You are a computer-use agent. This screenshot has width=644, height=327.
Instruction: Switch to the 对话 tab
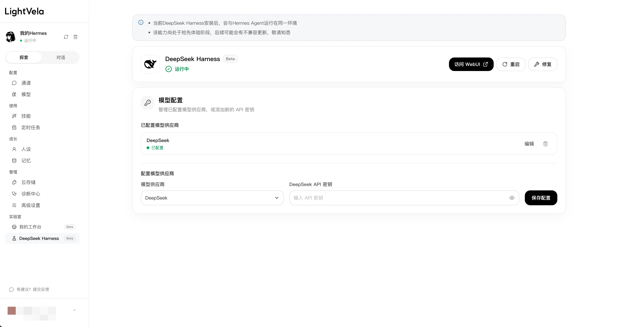(60, 57)
